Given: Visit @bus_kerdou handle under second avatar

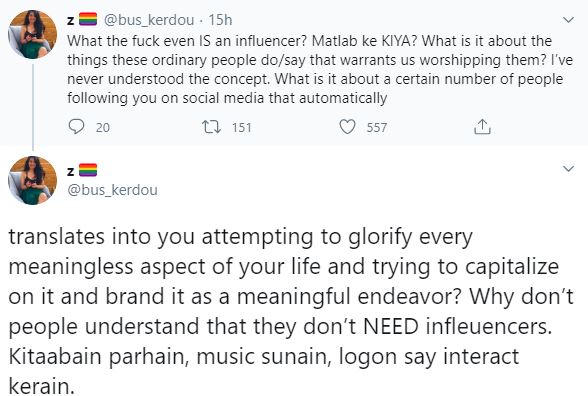Looking at the screenshot, I should 112,190.
